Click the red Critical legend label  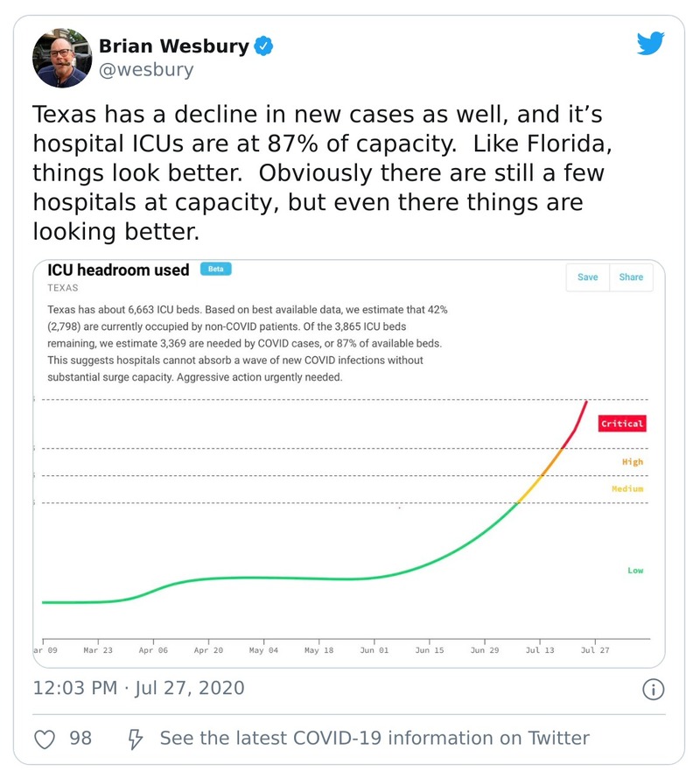[x=621, y=424]
